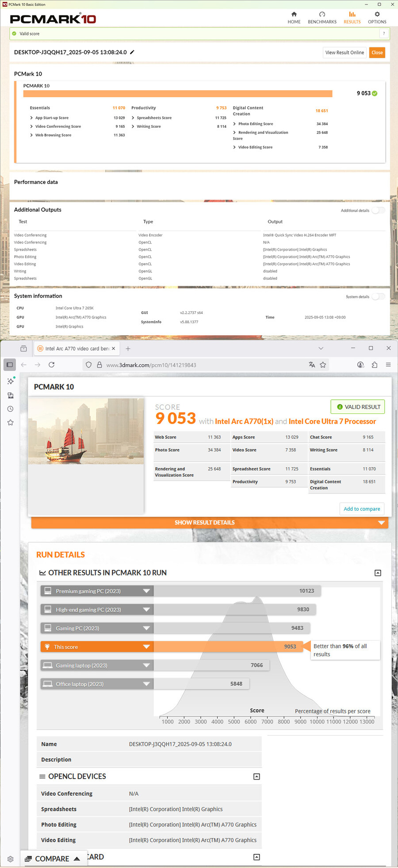This screenshot has width=398, height=868.
Task: Click the 3dmark.com URL address field
Action: pos(206,365)
